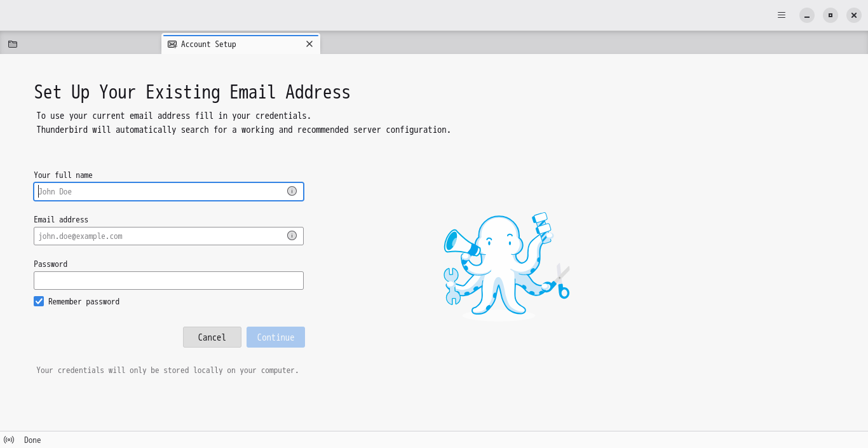Click the info icon beside Email address
This screenshot has height=448, width=868.
(x=292, y=235)
